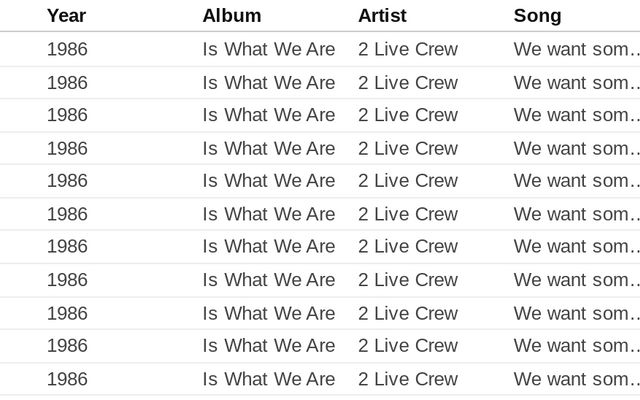The image size is (640, 400).
Task: Click the Artist column header
Action: (x=382, y=16)
